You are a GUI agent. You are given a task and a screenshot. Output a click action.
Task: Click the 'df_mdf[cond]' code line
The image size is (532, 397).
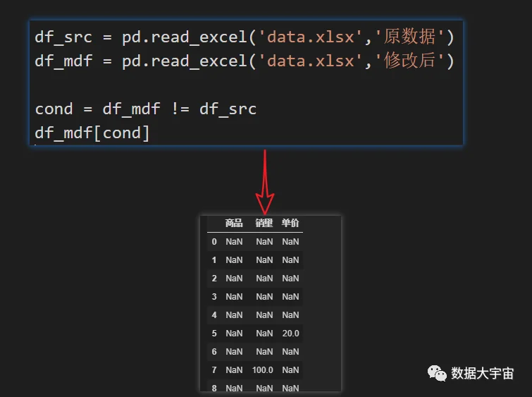click(x=92, y=133)
